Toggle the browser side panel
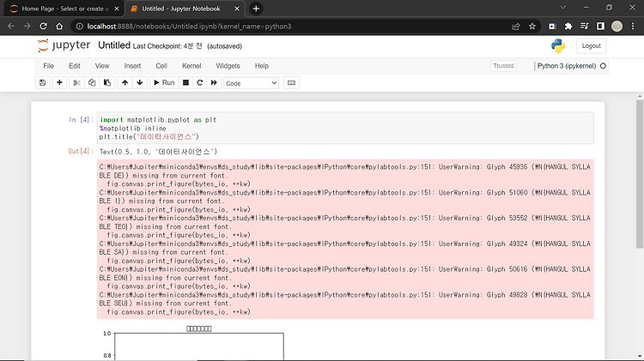 pyautogui.click(x=600, y=27)
